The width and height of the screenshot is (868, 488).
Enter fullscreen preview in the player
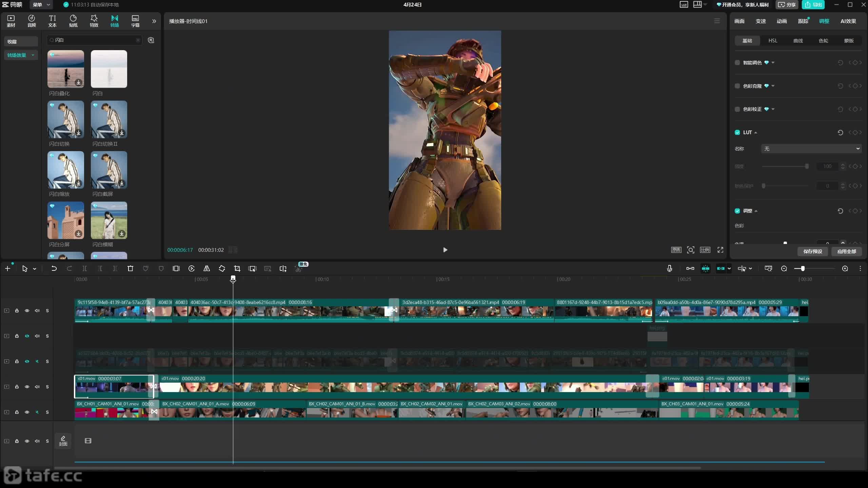720,250
